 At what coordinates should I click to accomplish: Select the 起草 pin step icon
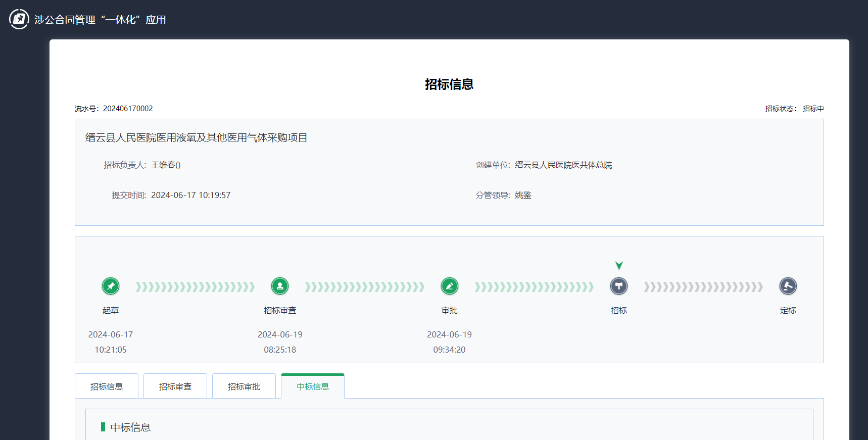coord(111,286)
